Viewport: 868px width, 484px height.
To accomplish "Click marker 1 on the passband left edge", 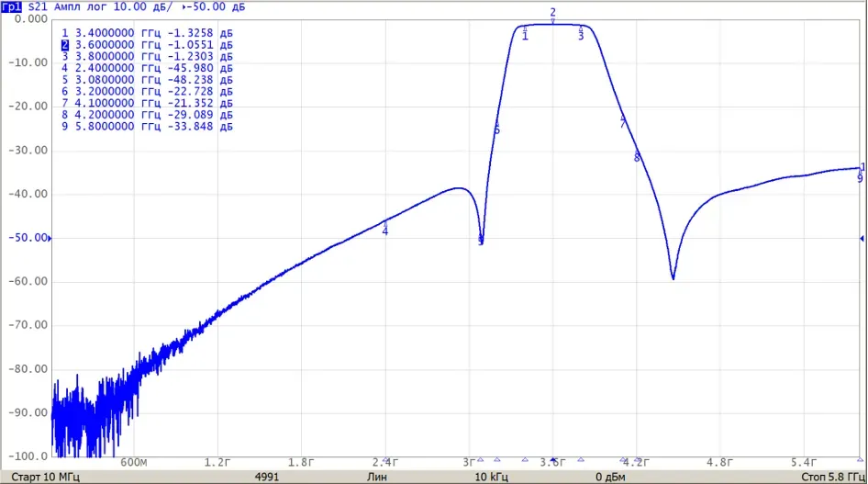I will tap(525, 33).
